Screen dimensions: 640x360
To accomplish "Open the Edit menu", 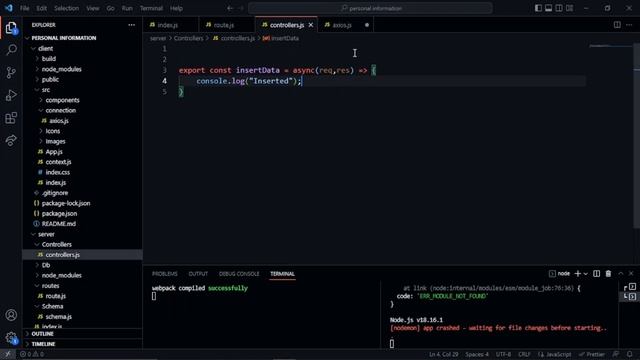I will tap(41, 8).
